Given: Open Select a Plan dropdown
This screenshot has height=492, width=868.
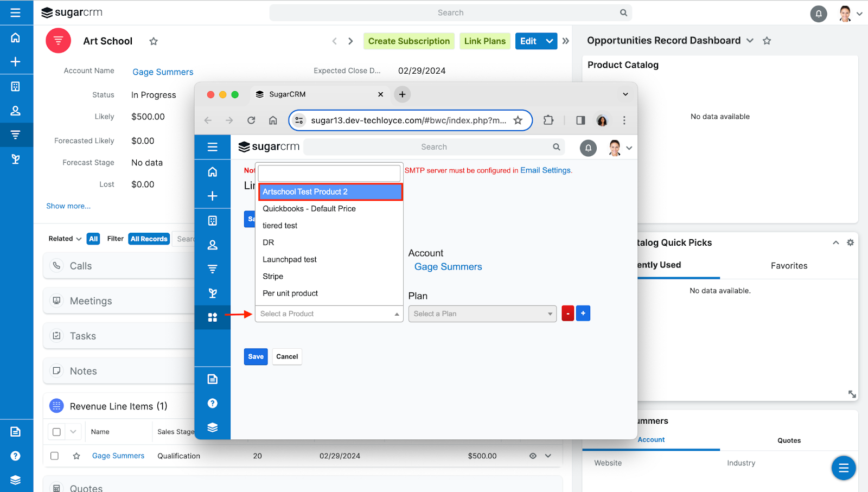Looking at the screenshot, I should (482, 314).
